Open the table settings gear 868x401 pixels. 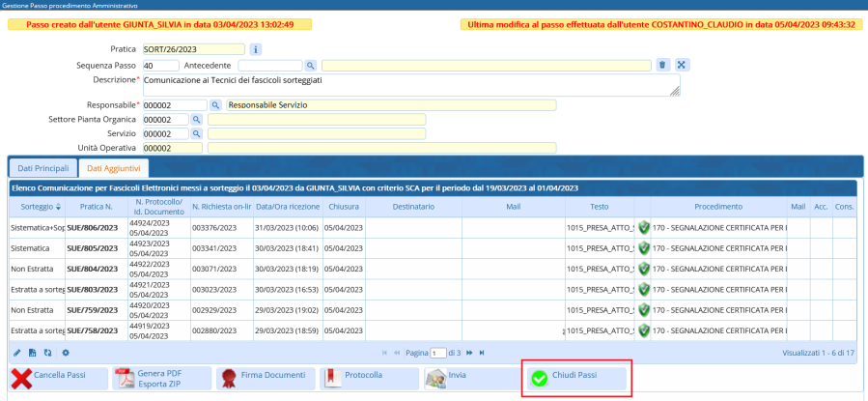pos(65,353)
